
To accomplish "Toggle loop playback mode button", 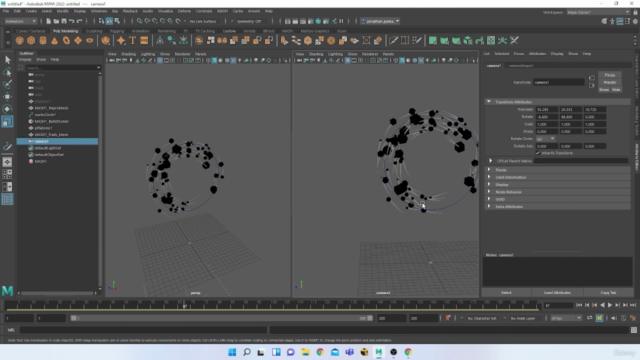I will coord(590,318).
